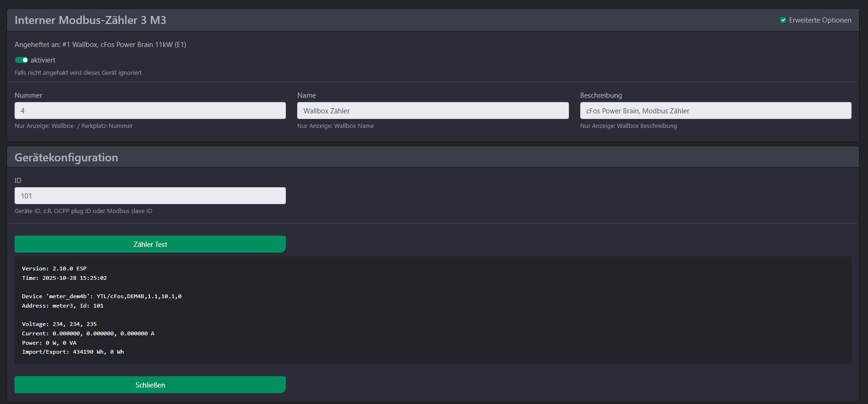Disable the aktiviert switch
The image size is (868, 404).
coord(22,60)
